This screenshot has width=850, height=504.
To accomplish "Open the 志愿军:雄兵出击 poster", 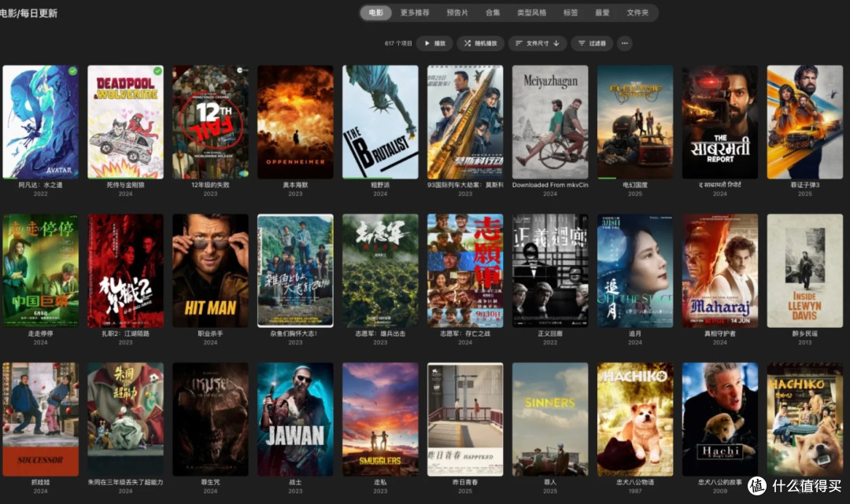I will [x=381, y=270].
